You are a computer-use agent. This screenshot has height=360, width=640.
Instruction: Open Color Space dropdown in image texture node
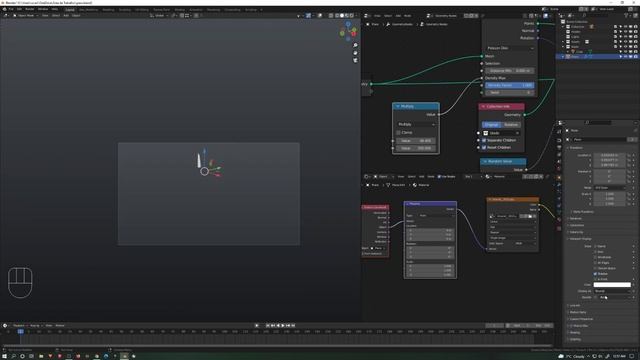524,243
